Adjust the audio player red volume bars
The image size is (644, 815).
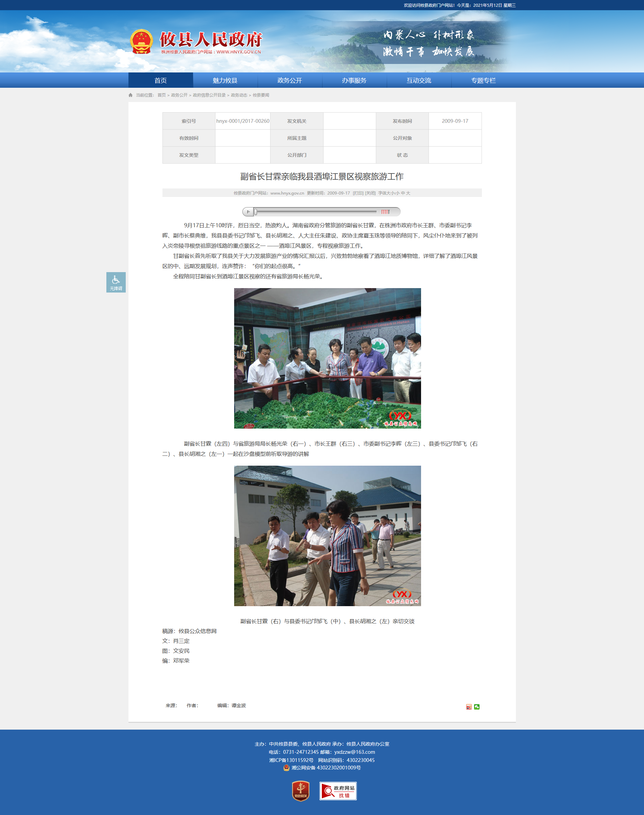385,212
